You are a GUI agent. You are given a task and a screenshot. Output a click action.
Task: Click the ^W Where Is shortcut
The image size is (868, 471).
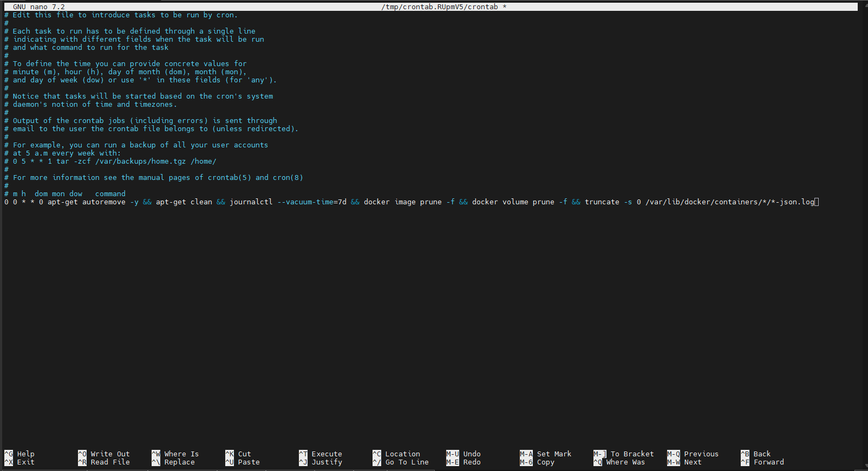(x=175, y=454)
